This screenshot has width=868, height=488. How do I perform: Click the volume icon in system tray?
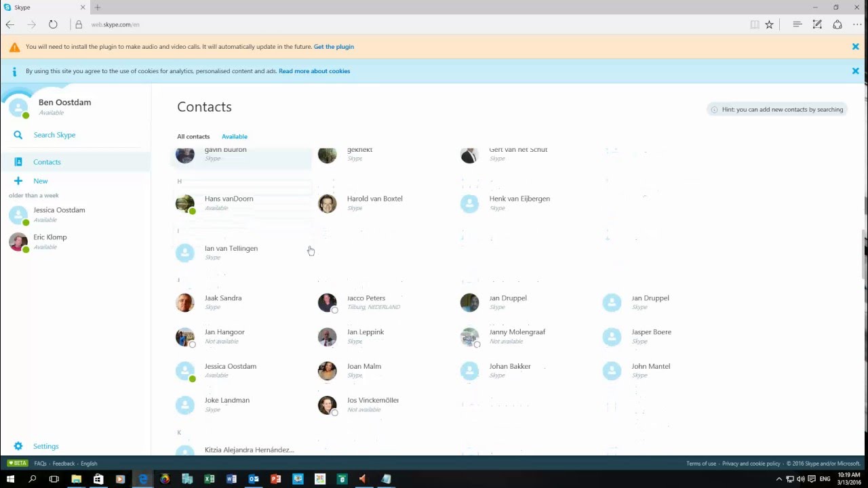click(801, 479)
